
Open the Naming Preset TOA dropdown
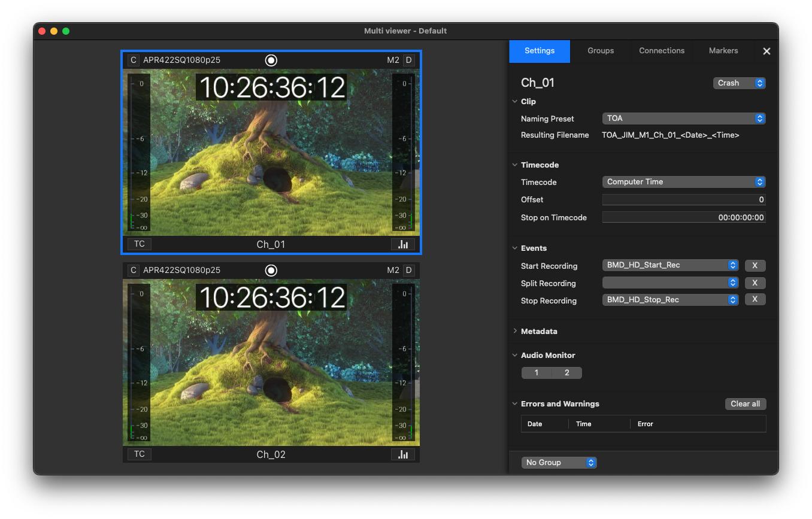coord(684,119)
